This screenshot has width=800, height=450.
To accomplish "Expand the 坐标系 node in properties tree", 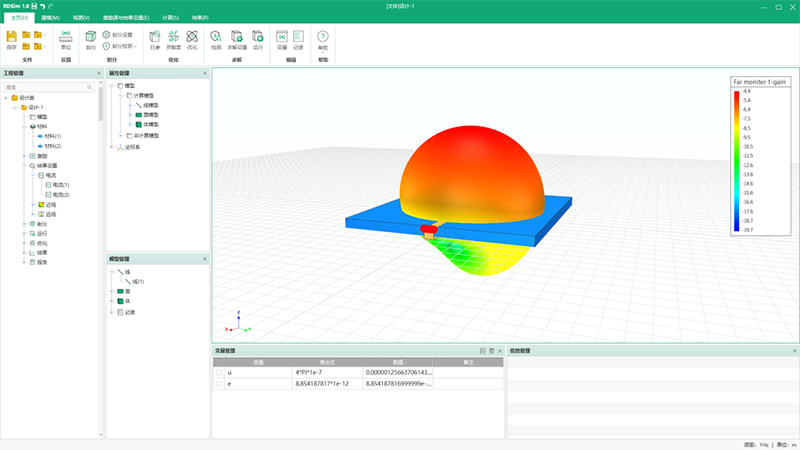I will 113,147.
